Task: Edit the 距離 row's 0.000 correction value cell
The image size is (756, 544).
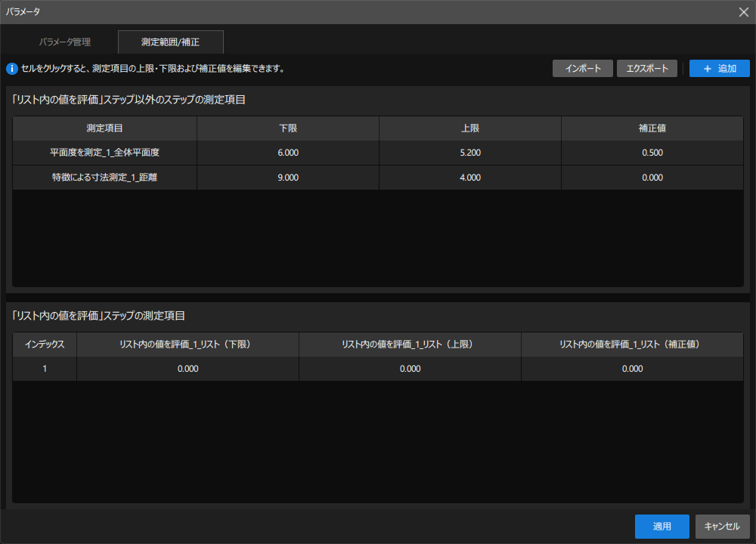Action: point(652,178)
